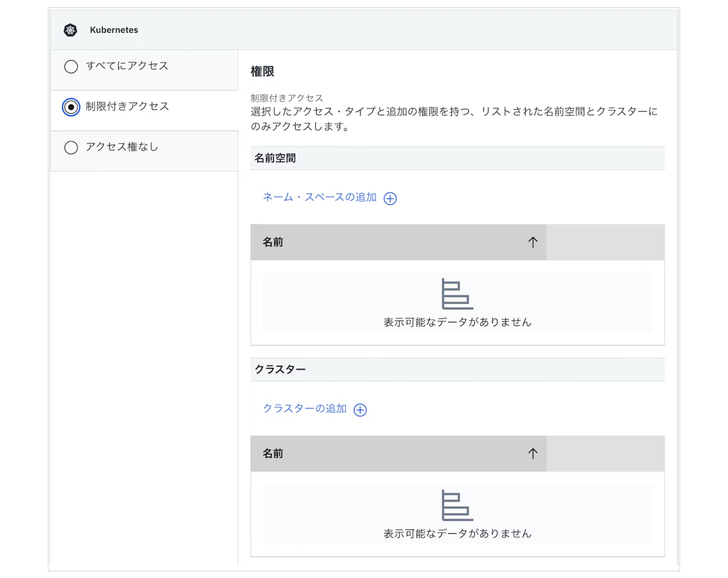728x578 pixels.
Task: Click the sort arrow in the cluster table header
Action: 532,453
